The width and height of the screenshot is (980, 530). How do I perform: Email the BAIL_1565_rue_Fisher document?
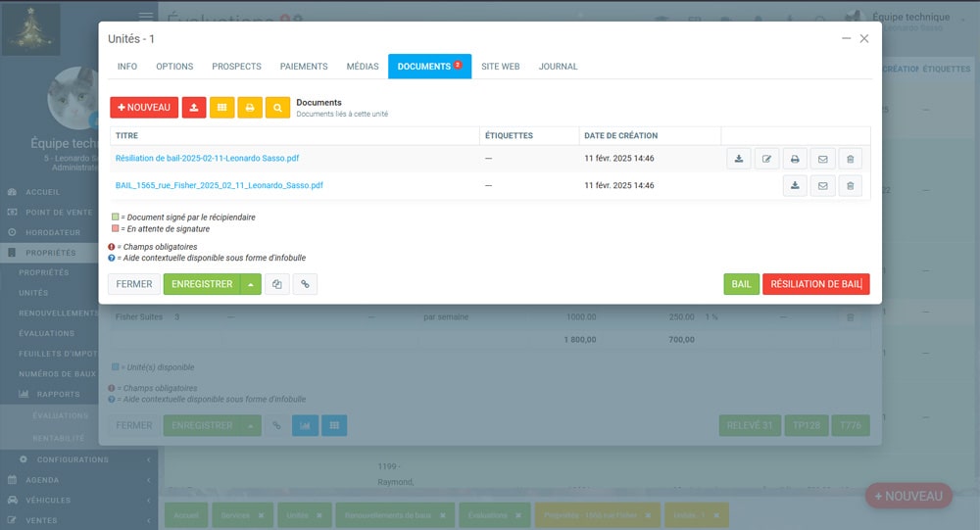(x=822, y=185)
